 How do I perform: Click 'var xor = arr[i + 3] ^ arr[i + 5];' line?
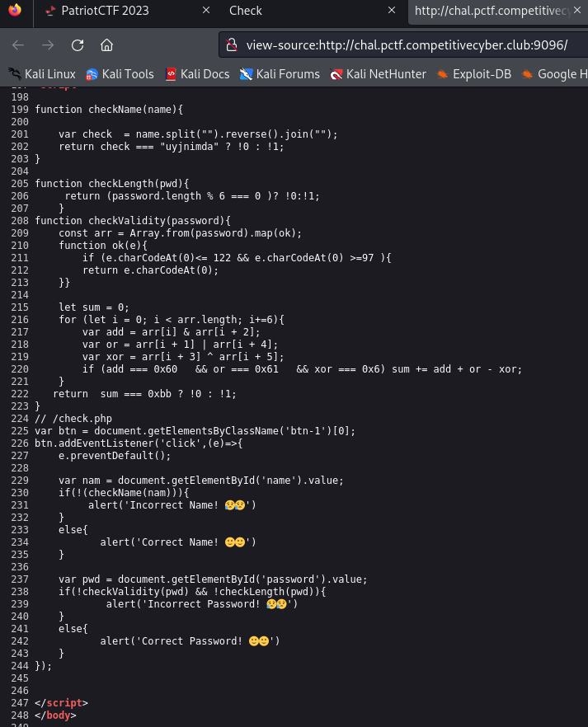click(183, 357)
